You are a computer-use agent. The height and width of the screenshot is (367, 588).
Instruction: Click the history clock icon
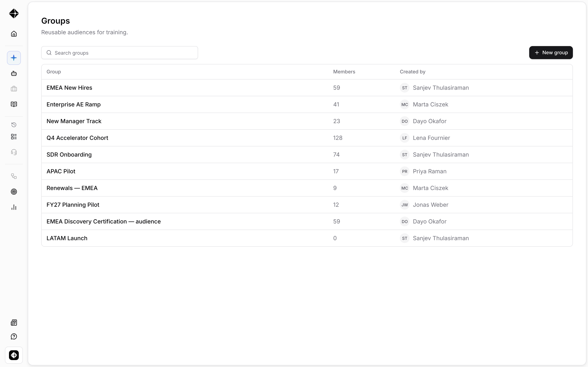(x=14, y=125)
